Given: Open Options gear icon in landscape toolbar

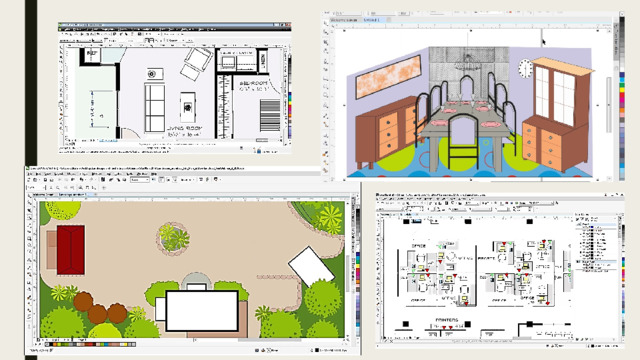Looking at the screenshot, I should tap(207, 180).
